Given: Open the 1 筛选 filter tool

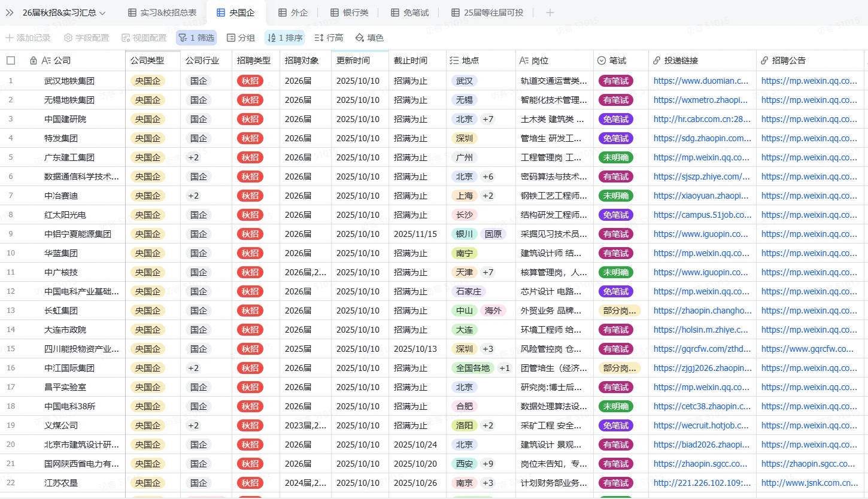Looking at the screenshot, I should pos(196,38).
